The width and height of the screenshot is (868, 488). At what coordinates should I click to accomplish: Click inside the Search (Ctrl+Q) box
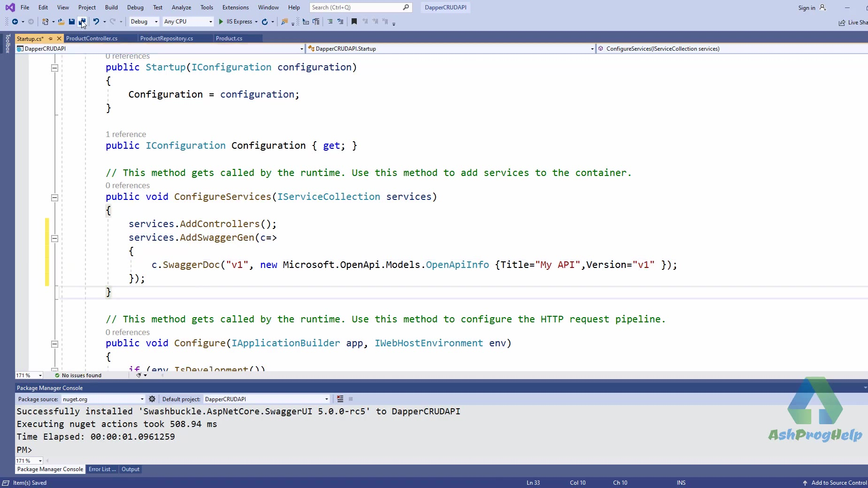[357, 8]
